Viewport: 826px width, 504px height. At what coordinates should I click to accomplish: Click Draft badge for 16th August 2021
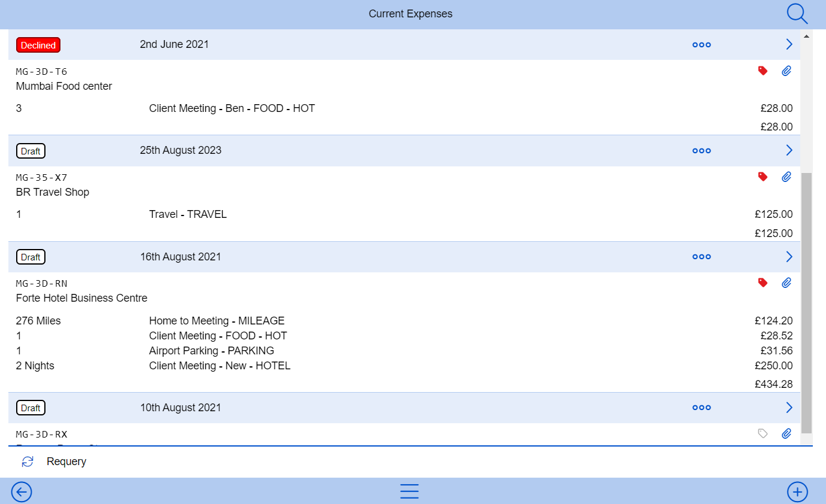pos(31,257)
